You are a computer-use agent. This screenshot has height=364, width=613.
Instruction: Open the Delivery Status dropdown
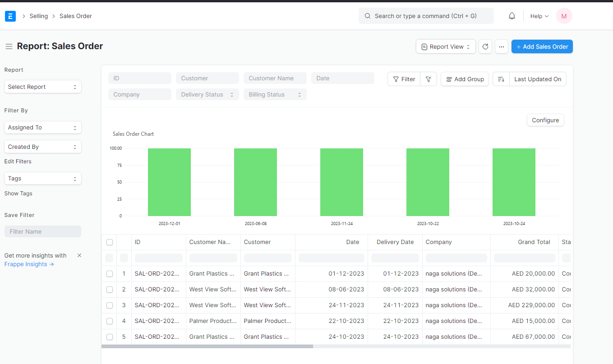(x=207, y=94)
